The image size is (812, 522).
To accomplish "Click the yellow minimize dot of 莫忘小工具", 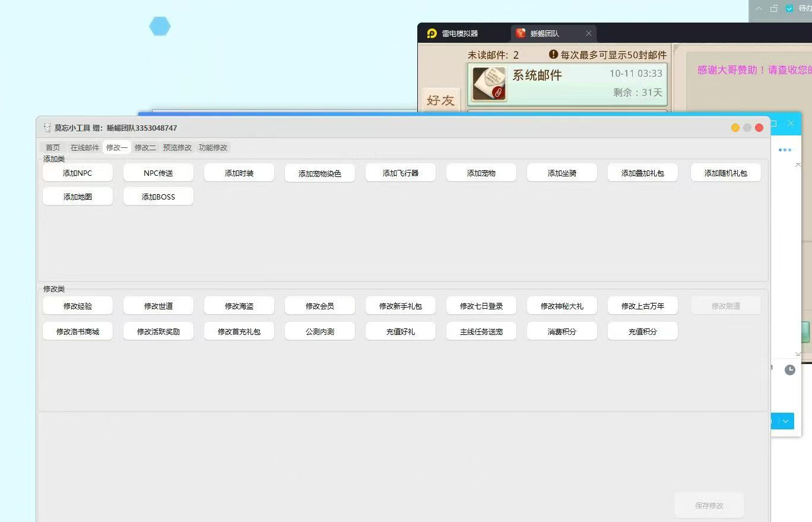I will point(735,128).
